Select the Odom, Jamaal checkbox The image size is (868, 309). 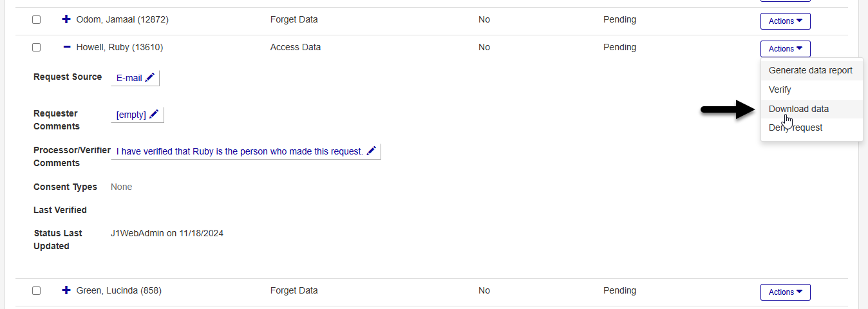point(37,20)
